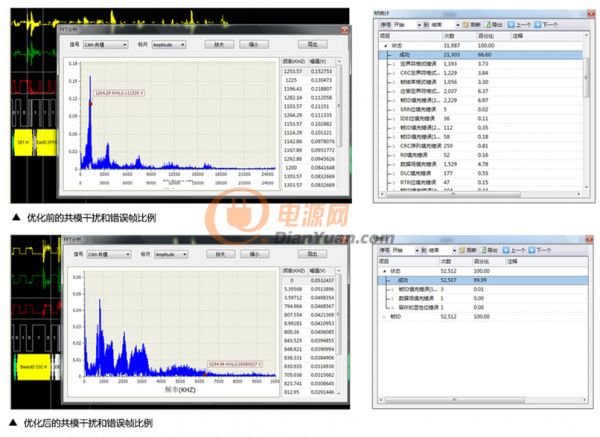Click the FFT table row 794.964 in the after-optimization window
Image resolution: width=600 pixels, height=437 pixels.
click(x=309, y=306)
